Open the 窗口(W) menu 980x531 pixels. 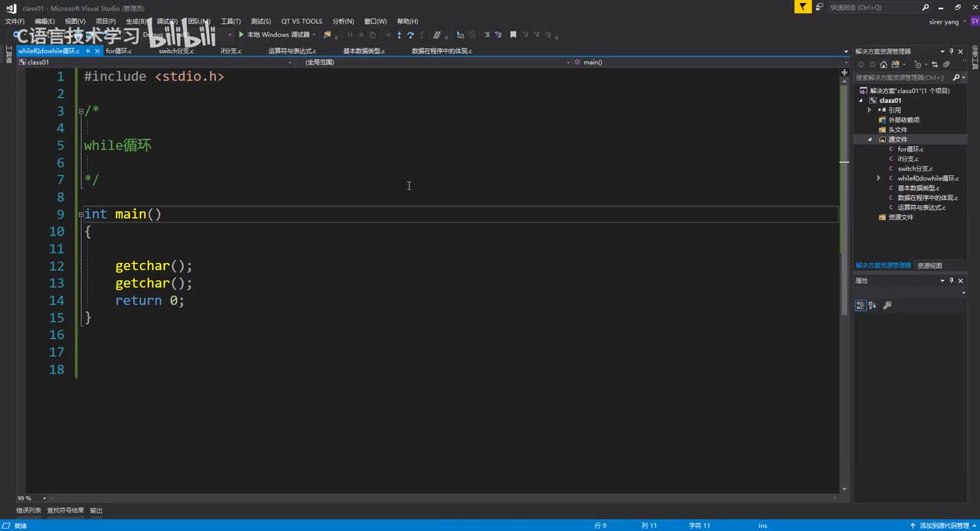coord(375,21)
